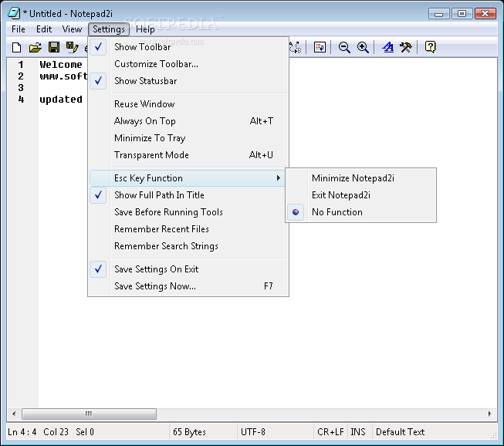
Task: Click CR+LF line ending indicator
Action: coord(330,432)
